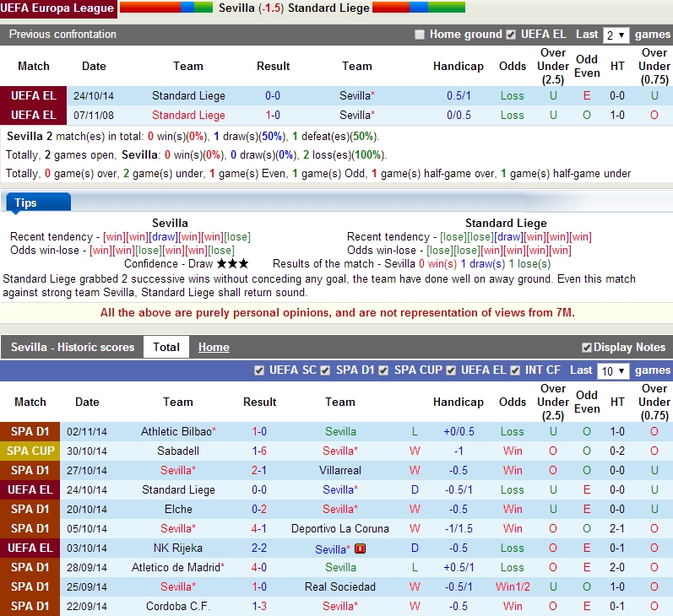Uncheck the UEFA SC filter checkbox

(x=258, y=370)
